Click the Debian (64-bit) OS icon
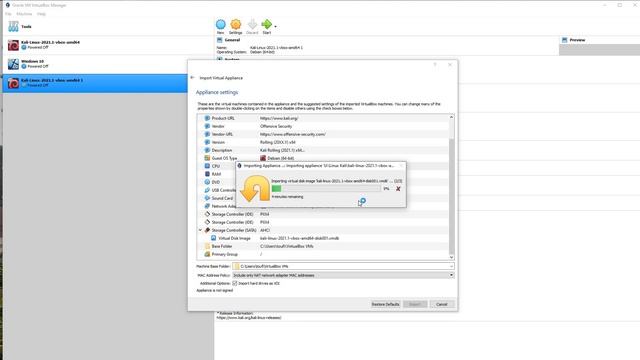 coord(263,158)
